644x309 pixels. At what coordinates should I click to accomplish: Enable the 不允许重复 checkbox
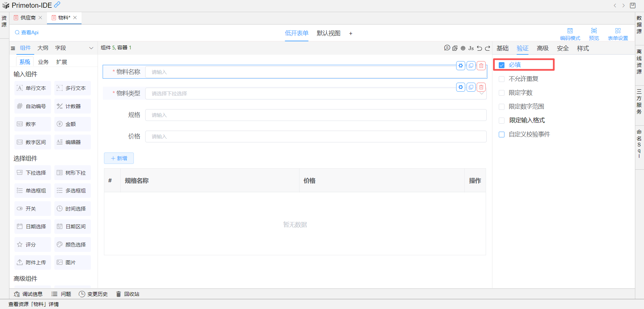coord(502,79)
